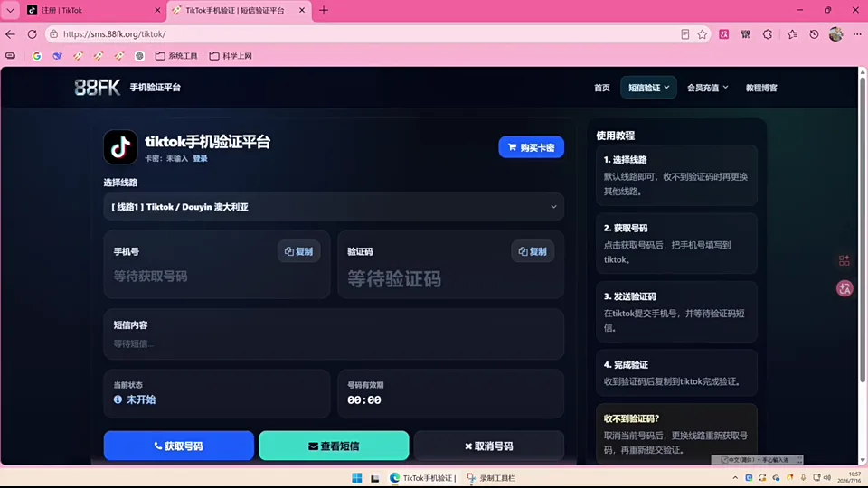Copy the verification code with 复制 button
The image size is (868, 488).
click(x=533, y=251)
